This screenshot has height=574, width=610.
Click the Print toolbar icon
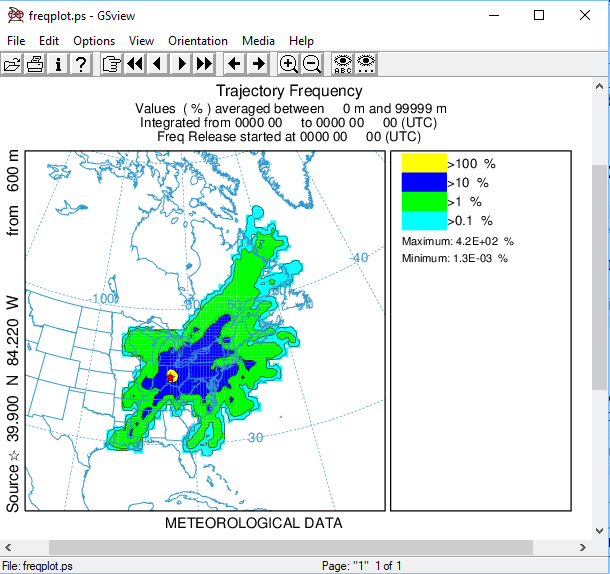click(x=35, y=64)
